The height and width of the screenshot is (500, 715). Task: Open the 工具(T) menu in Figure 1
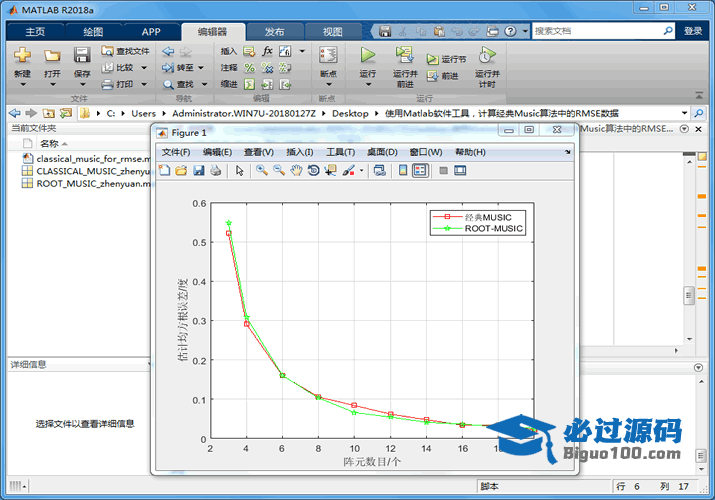coord(340,152)
